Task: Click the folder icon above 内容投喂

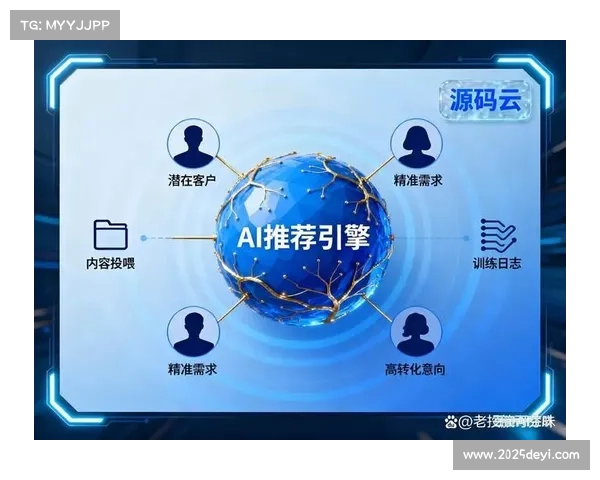Action: [110, 235]
